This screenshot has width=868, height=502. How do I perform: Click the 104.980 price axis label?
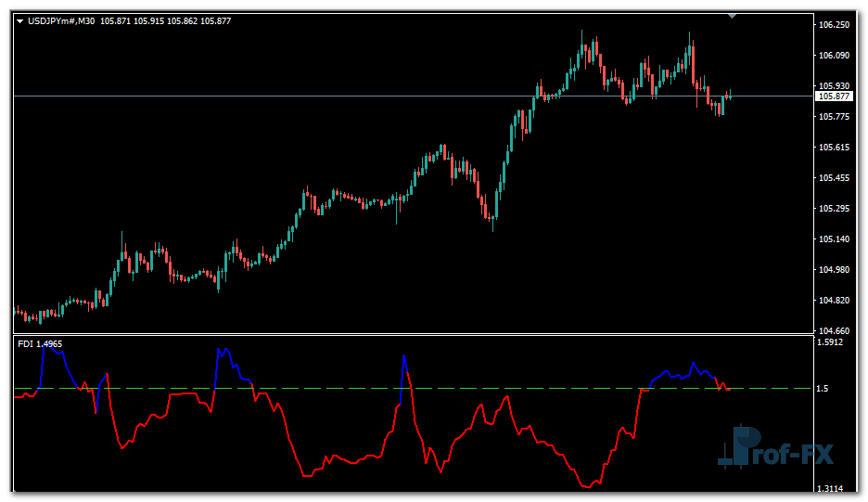click(x=834, y=270)
